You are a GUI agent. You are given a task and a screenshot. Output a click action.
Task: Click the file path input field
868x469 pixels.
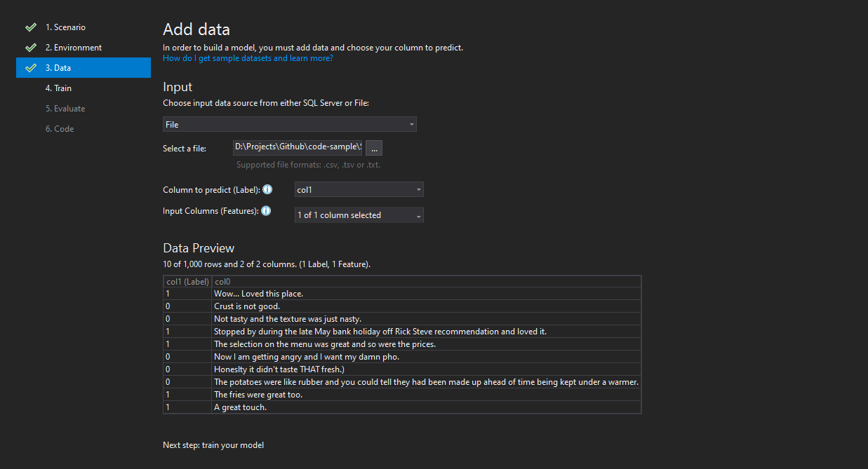pos(298,147)
